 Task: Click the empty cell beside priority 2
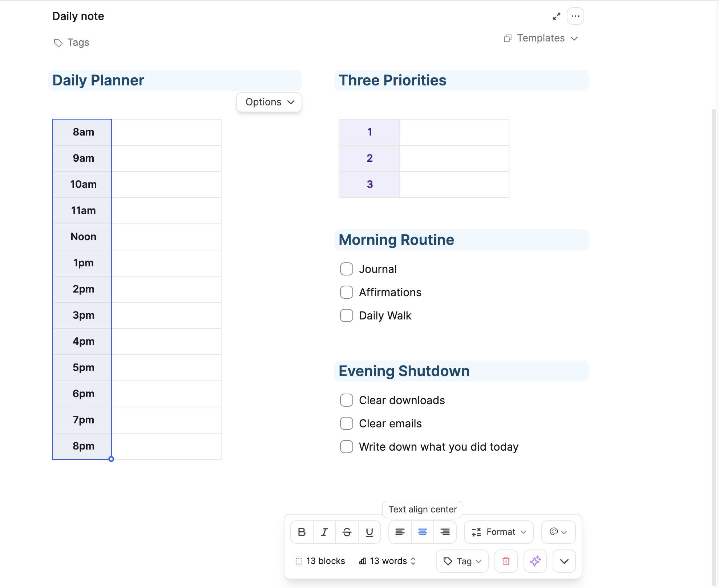454,158
